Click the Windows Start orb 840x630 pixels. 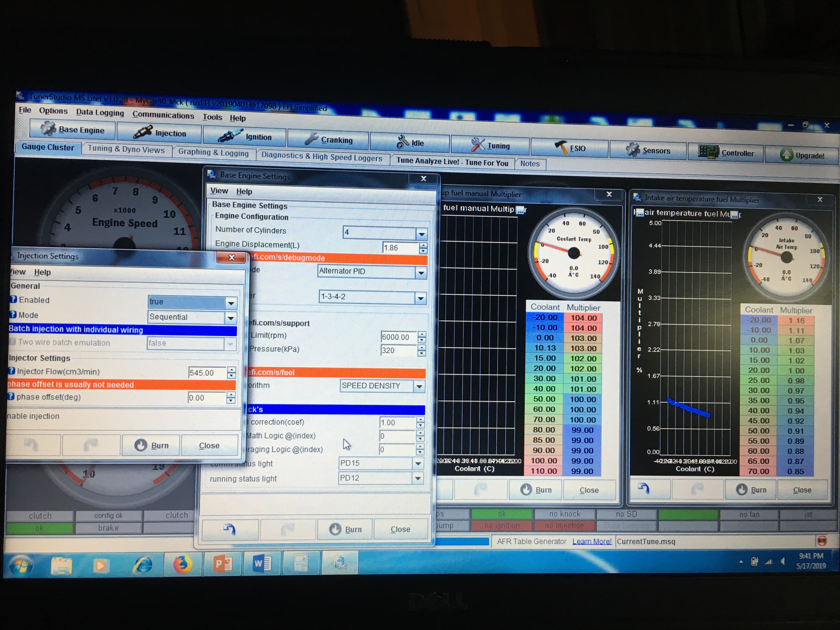[x=21, y=566]
